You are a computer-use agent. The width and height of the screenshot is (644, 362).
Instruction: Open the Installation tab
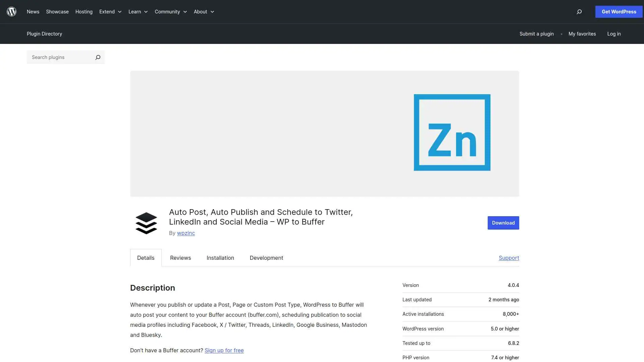[220, 258]
